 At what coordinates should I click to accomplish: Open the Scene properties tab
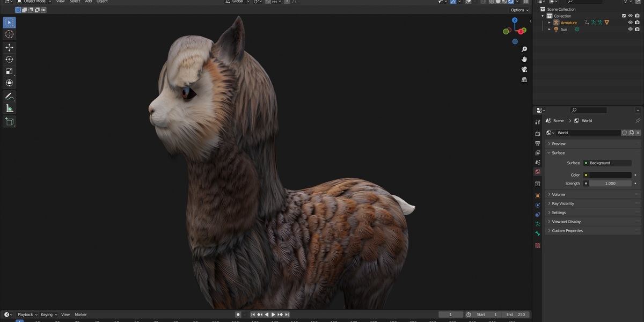(x=538, y=162)
